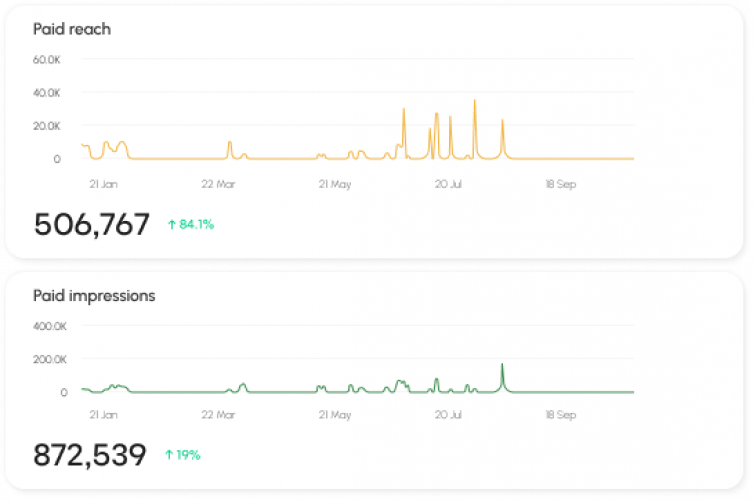
Task: Click 18 Sep label on Paid impressions axis
Action: tap(561, 415)
